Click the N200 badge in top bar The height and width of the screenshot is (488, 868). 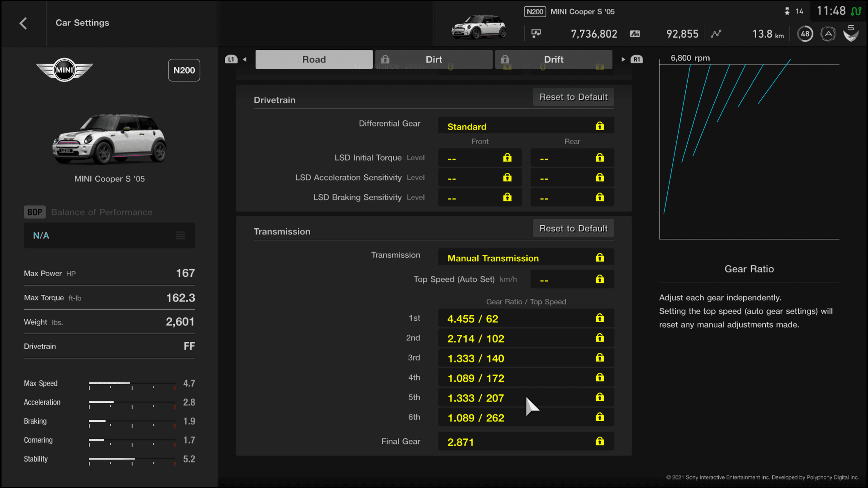click(535, 12)
